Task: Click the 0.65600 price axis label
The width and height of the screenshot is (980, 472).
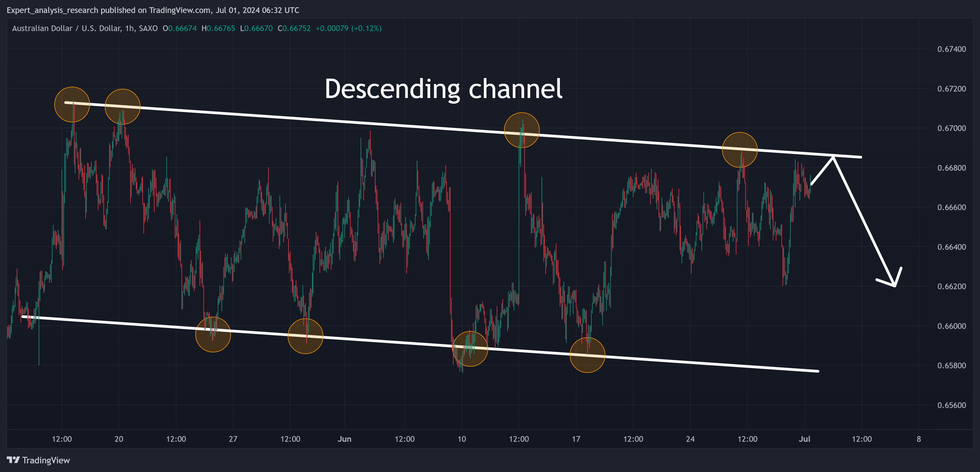Action: 951,405
